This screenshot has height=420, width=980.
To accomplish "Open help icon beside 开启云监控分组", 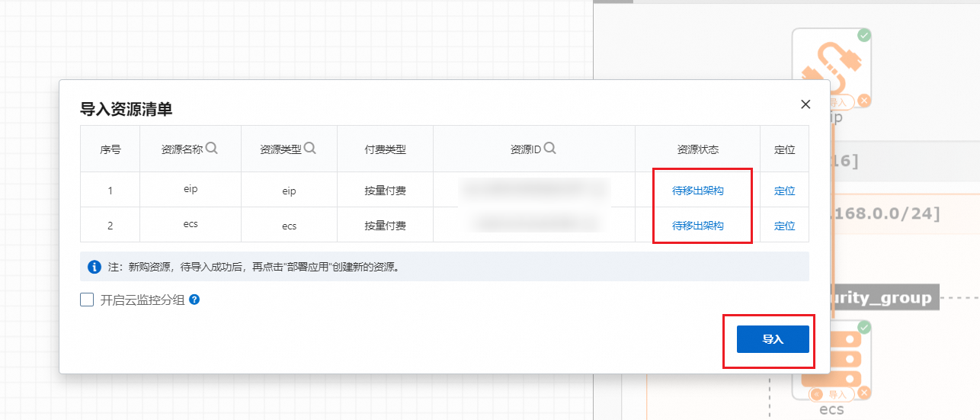I will (194, 300).
